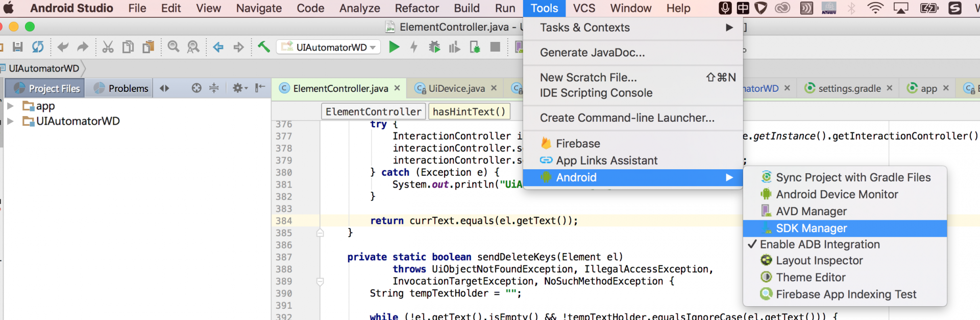
Task: Close the ElementController.java tab
Action: pos(397,88)
